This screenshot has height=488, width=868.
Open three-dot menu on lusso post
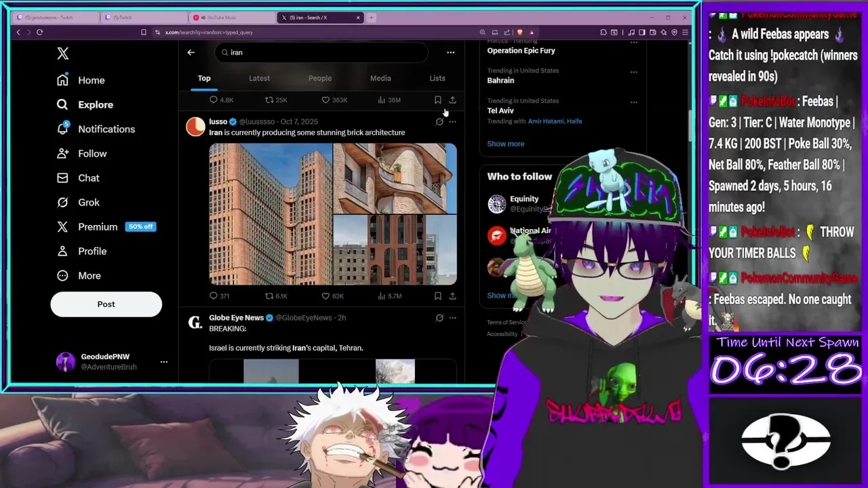click(x=452, y=121)
